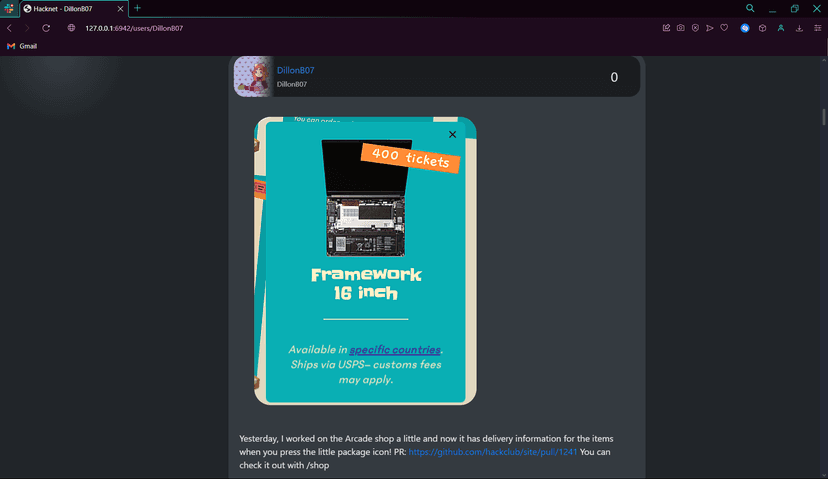This screenshot has height=479, width=828.
Task: Click the address bar URL
Action: (134, 28)
